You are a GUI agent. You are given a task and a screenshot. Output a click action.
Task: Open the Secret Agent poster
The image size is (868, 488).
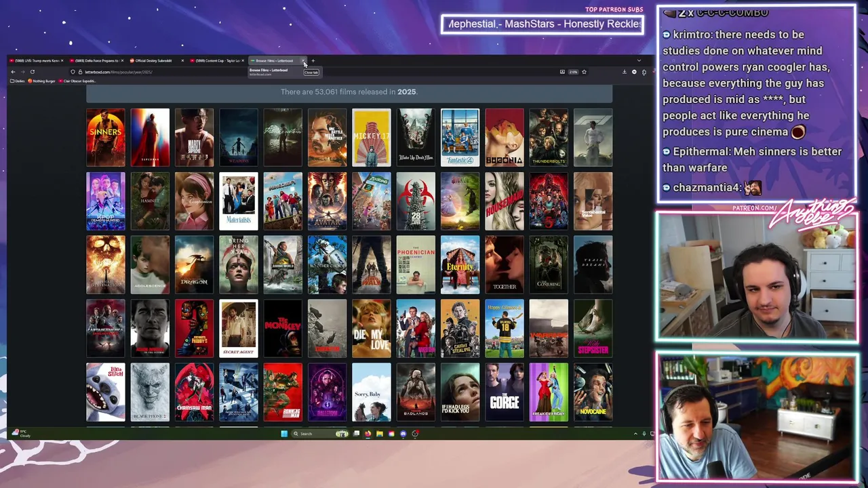pyautogui.click(x=239, y=329)
